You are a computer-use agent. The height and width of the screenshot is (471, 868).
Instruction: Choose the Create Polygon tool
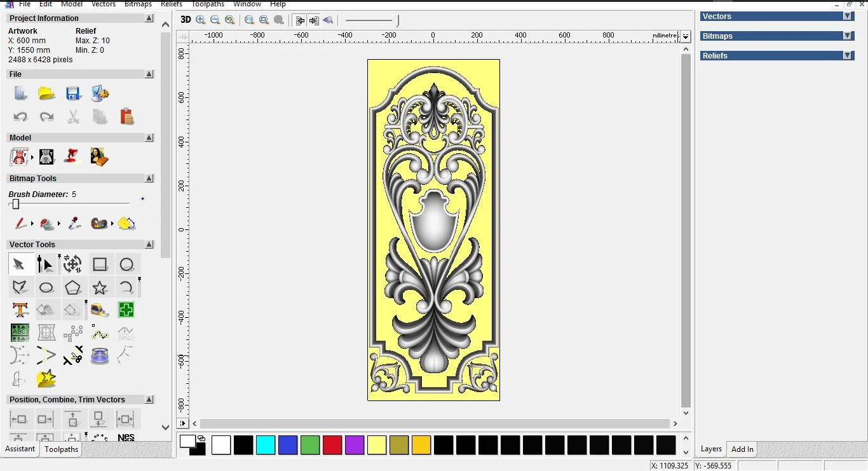73,288
